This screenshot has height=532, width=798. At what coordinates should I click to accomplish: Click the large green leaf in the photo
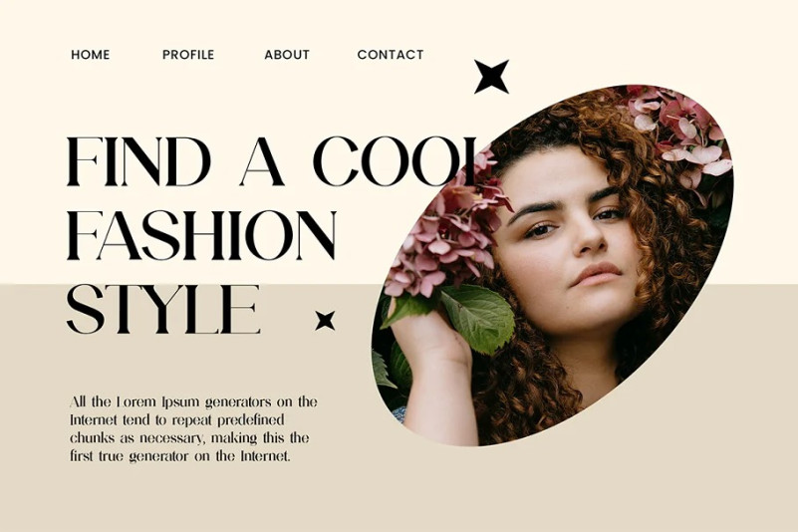coord(478,317)
